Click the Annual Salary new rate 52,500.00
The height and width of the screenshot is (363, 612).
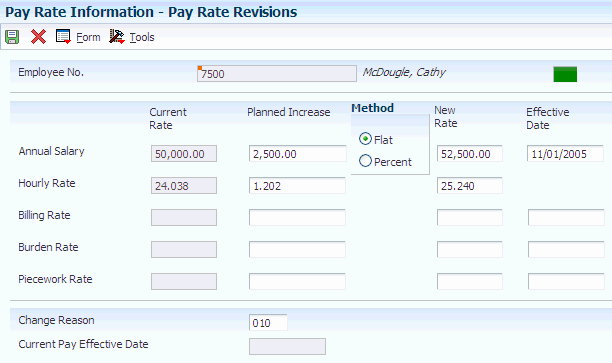470,154
